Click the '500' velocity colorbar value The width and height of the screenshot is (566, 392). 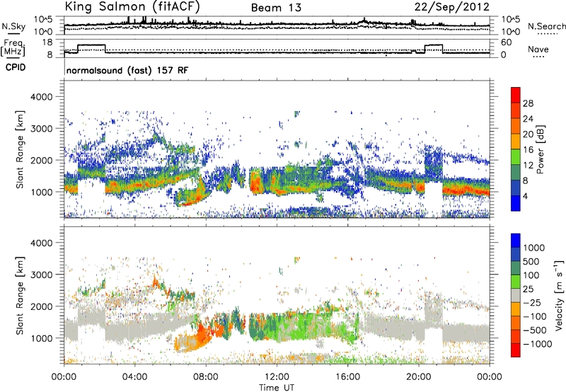[532, 262]
